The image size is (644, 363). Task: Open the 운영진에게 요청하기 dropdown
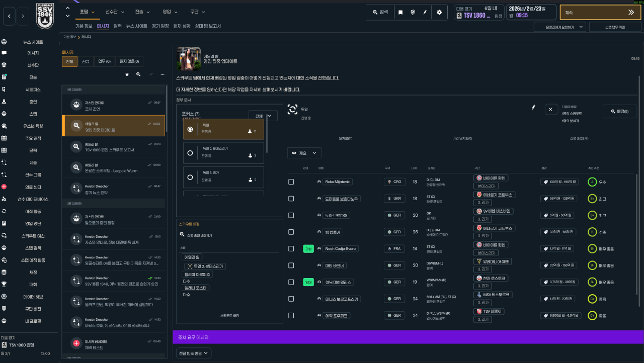[559, 27]
